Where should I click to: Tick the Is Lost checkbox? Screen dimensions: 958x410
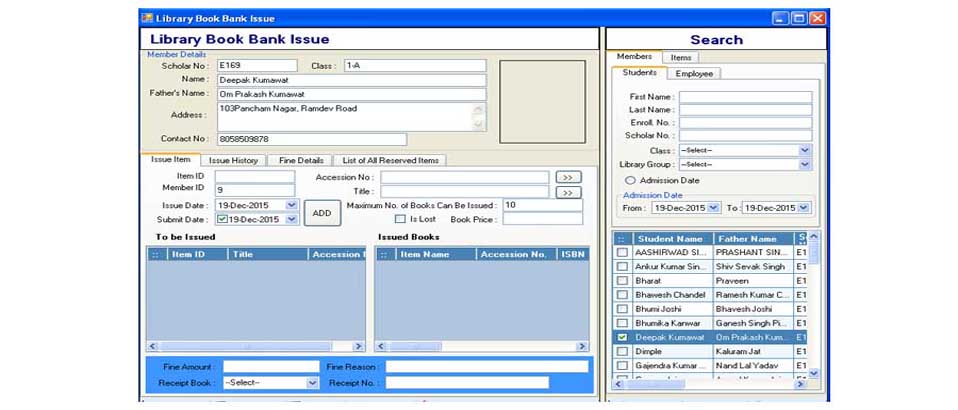400,219
